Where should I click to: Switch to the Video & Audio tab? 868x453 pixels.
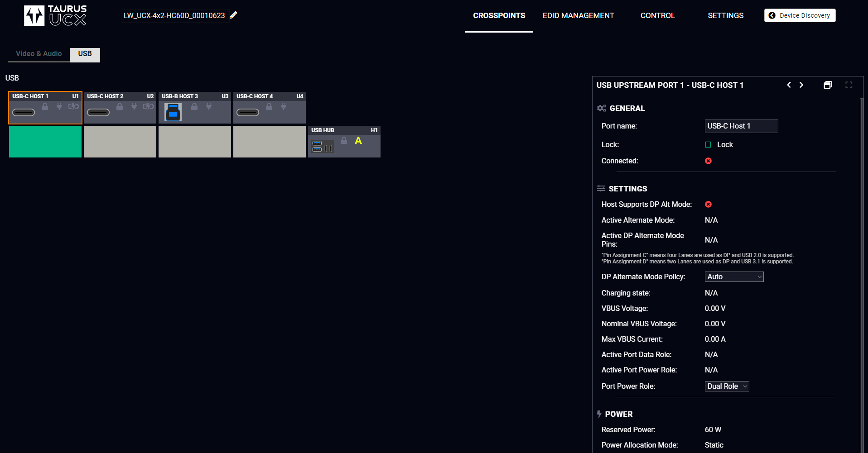pos(39,54)
